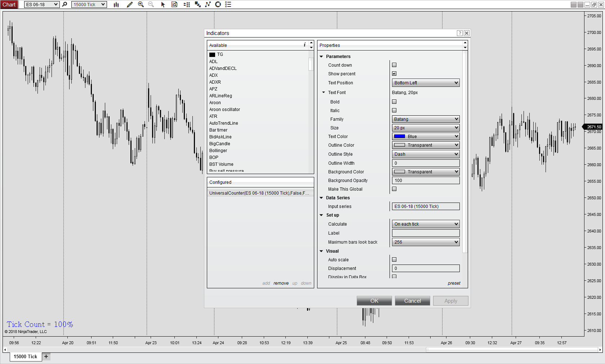Image resolution: width=605 pixels, height=364 pixels.
Task: Open the Text Position dropdown
Action: point(426,83)
